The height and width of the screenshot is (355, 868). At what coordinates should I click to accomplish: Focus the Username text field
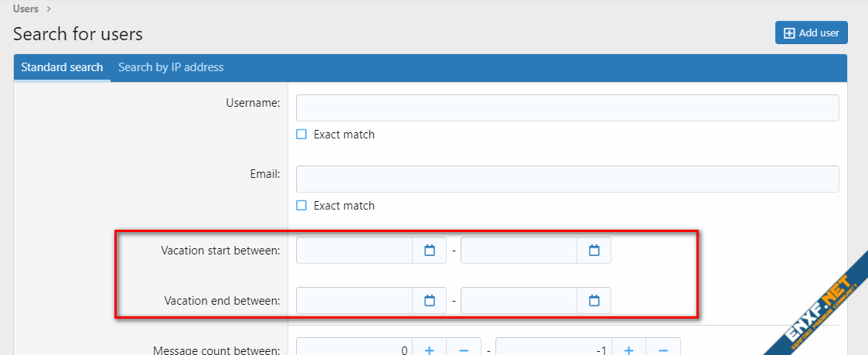[x=567, y=108]
